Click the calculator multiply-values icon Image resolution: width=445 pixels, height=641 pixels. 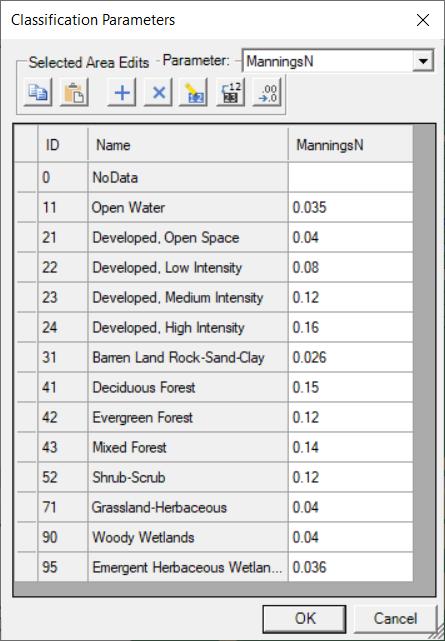(x=230, y=92)
